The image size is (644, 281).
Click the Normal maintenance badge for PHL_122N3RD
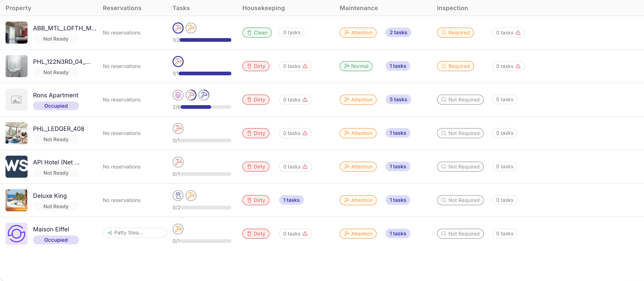[x=356, y=66]
